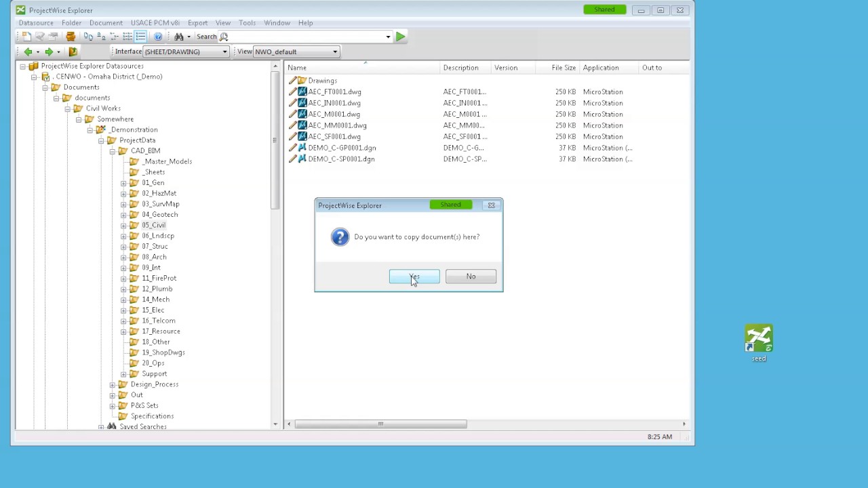This screenshot has height=488, width=868.
Task: Close the copy confirmation dialog
Action: pyautogui.click(x=491, y=205)
